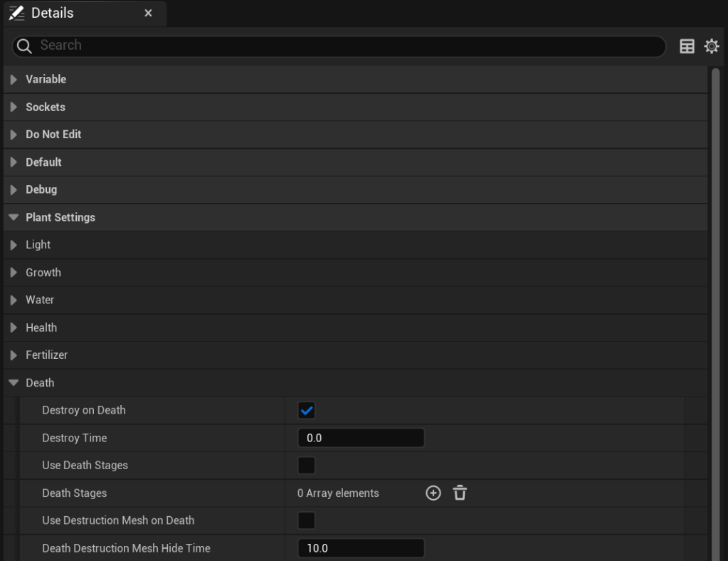Add element to Death Stages array

pos(433,493)
